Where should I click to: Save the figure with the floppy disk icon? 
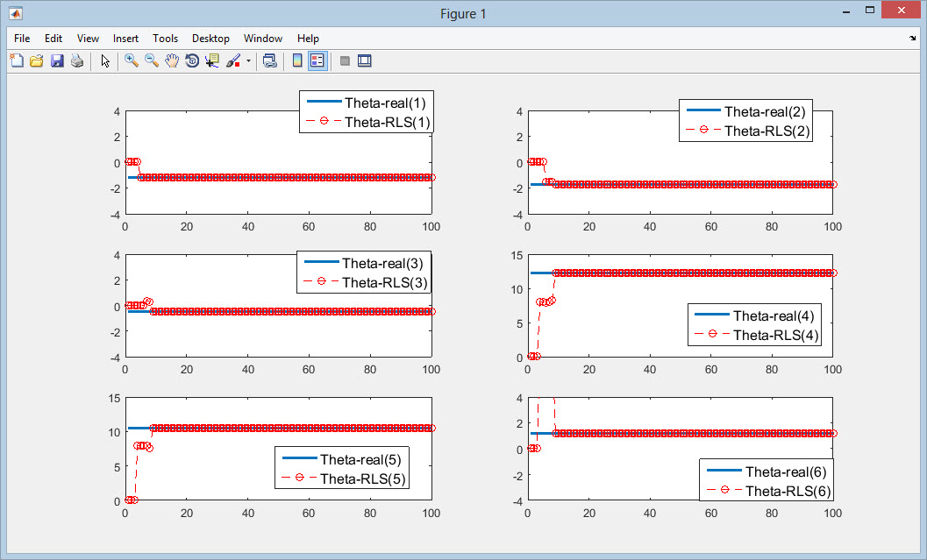[57, 60]
